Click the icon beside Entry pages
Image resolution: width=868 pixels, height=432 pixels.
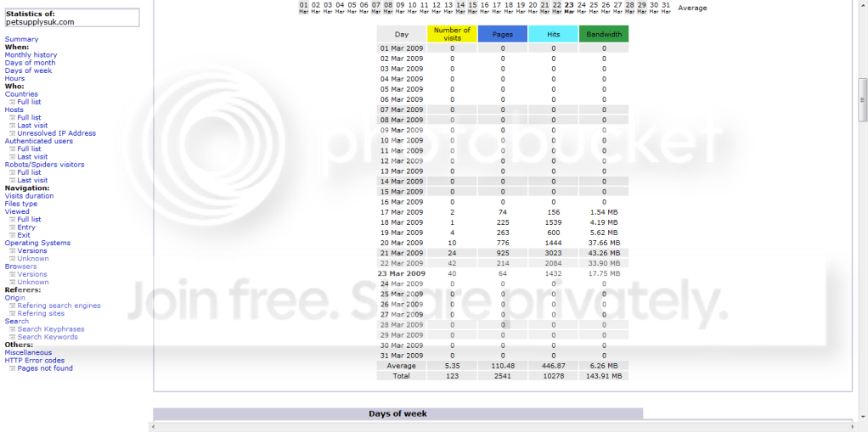(x=12, y=227)
